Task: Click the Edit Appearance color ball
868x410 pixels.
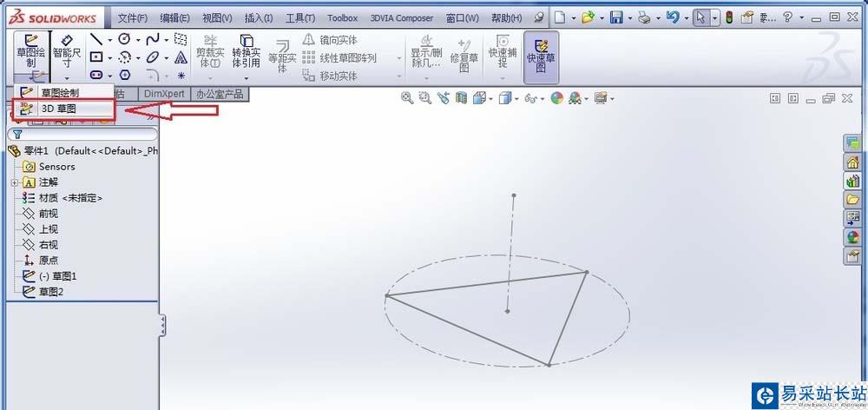Action: click(x=557, y=99)
